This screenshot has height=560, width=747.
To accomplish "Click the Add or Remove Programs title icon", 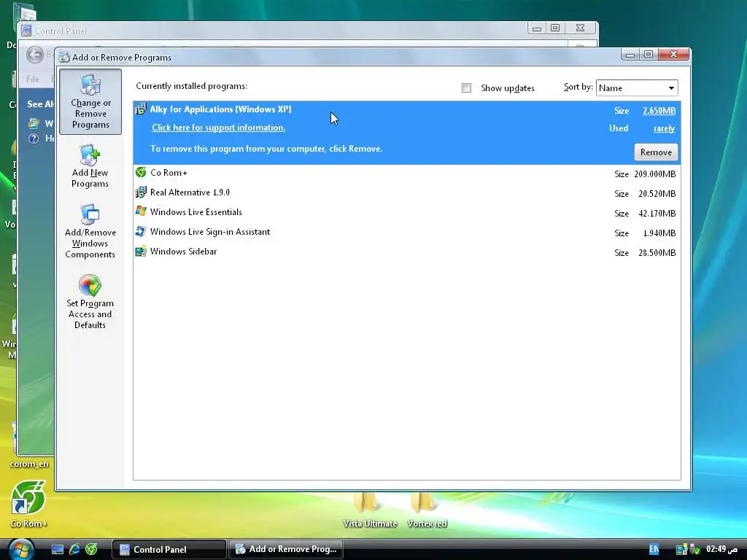I will 64,57.
